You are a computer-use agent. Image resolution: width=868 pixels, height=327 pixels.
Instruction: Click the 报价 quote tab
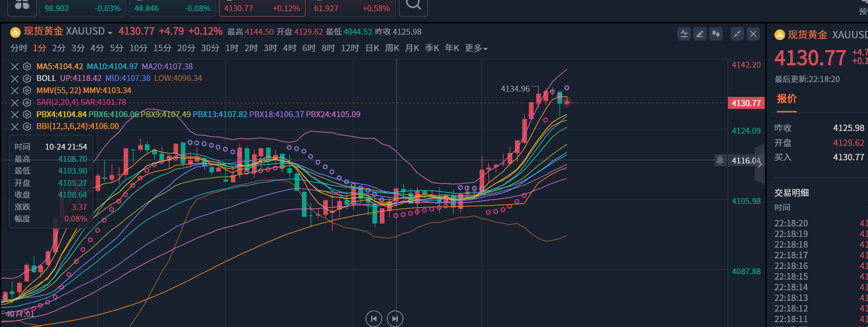[x=787, y=99]
